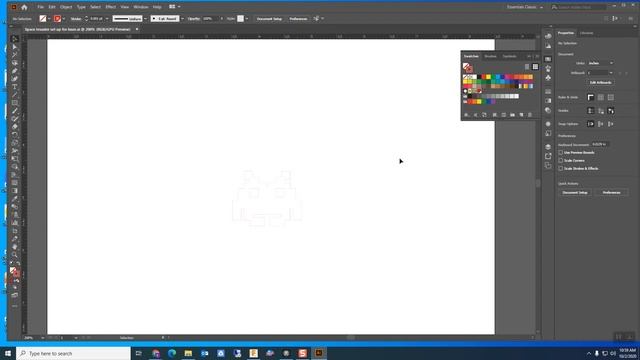Viewport: 640px width, 360px height.
Task: Open the Asset Export panel icon
Action: (548, 156)
